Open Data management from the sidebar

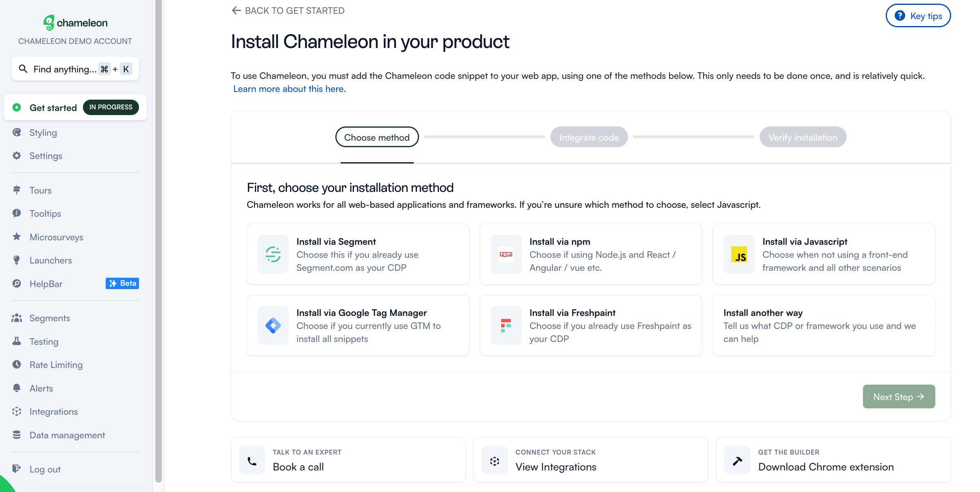(67, 435)
